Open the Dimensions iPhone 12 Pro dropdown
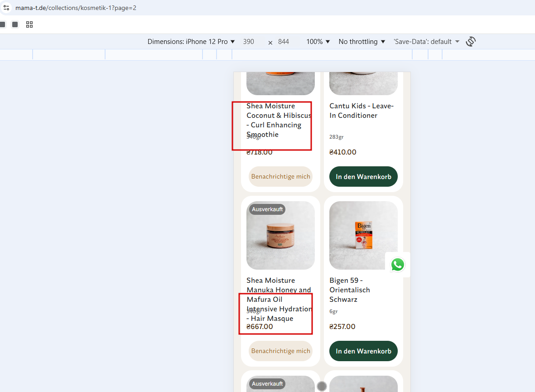535x392 pixels. pos(191,42)
